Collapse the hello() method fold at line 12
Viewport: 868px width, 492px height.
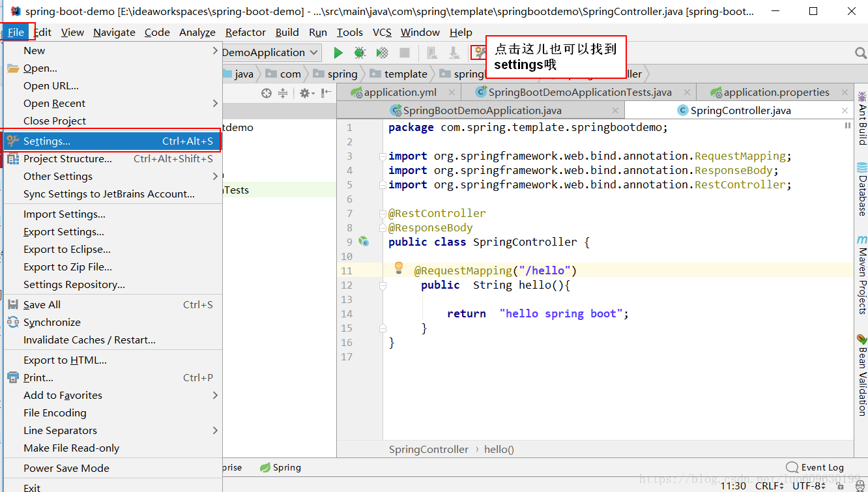(383, 285)
